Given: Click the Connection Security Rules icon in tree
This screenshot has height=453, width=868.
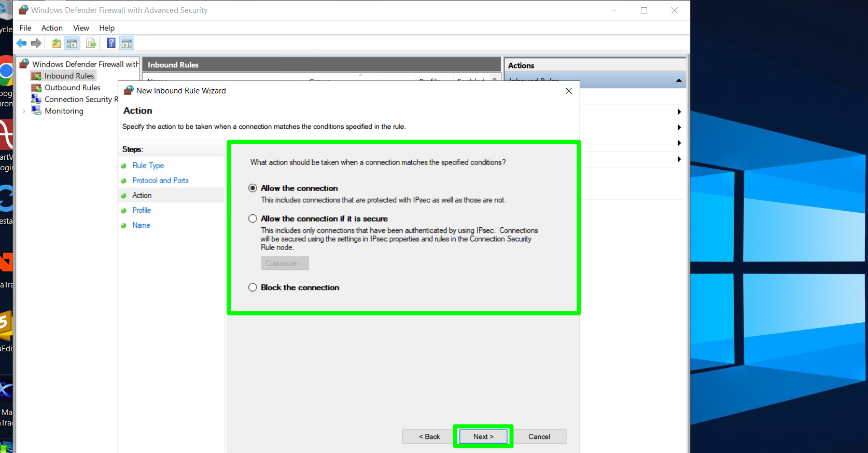Looking at the screenshot, I should [36, 99].
